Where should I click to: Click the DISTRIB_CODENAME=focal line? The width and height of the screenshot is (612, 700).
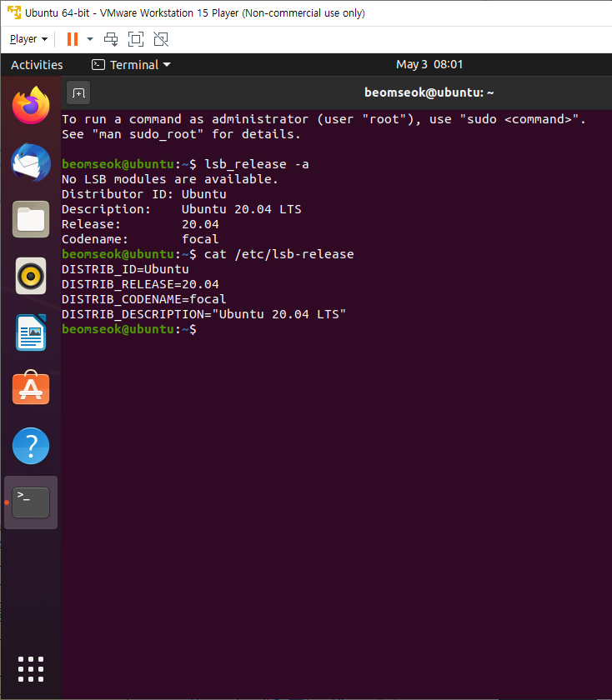coord(144,299)
